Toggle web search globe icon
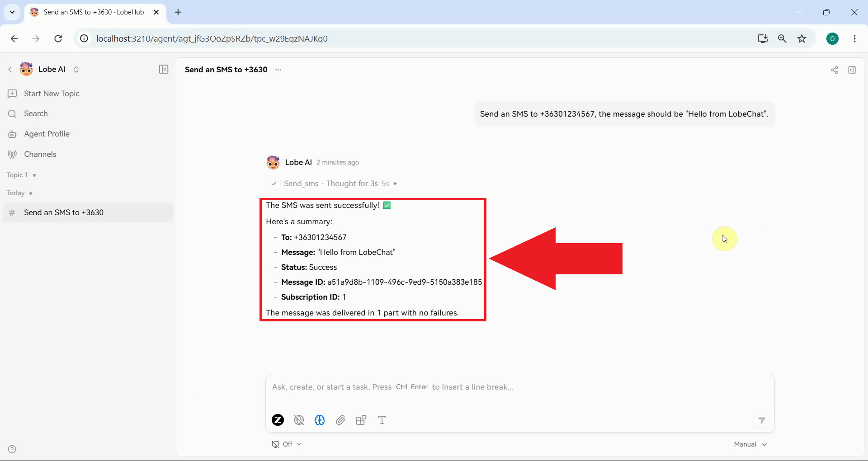 (299, 420)
